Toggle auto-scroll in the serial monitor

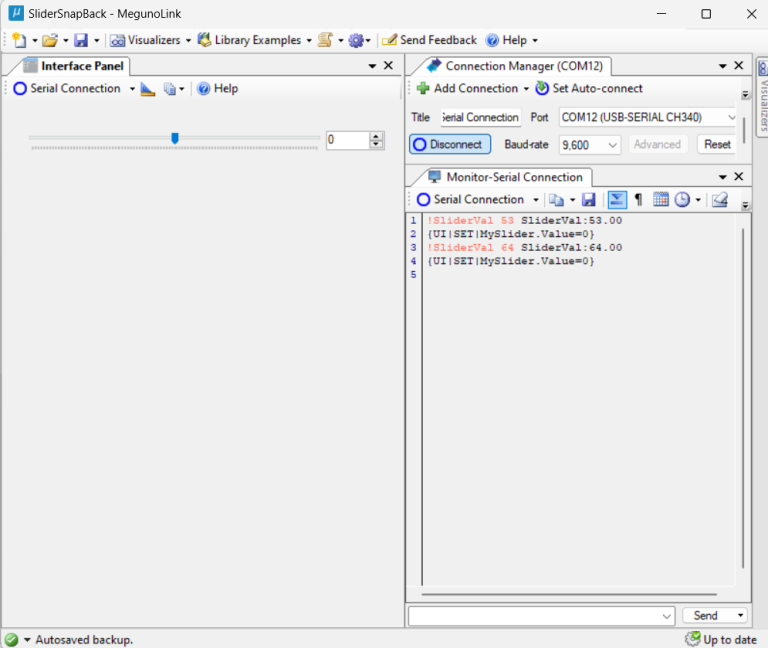[x=616, y=199]
